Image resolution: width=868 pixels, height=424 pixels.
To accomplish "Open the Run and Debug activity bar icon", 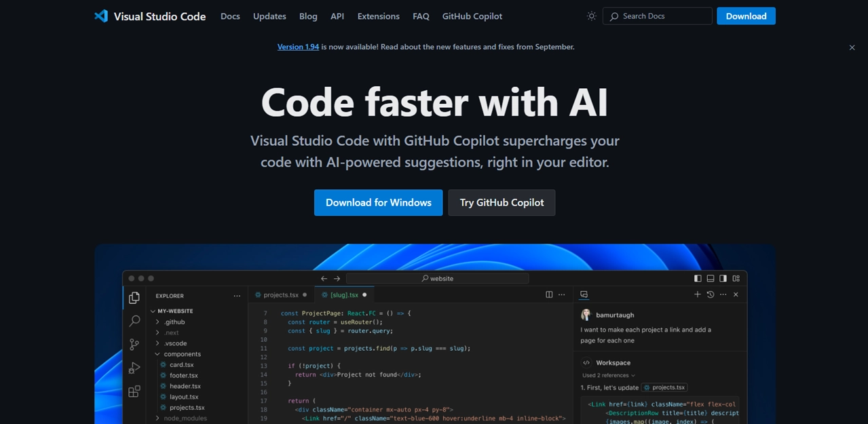I will 134,368.
